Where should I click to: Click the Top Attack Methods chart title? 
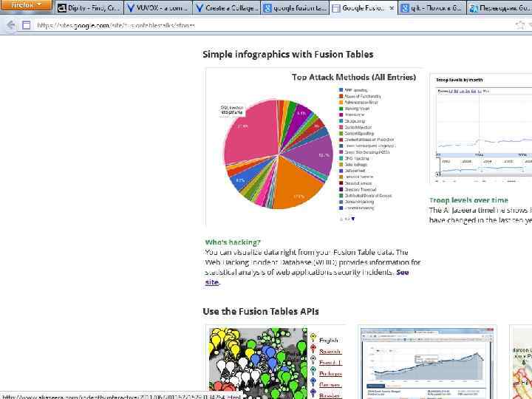click(x=354, y=78)
